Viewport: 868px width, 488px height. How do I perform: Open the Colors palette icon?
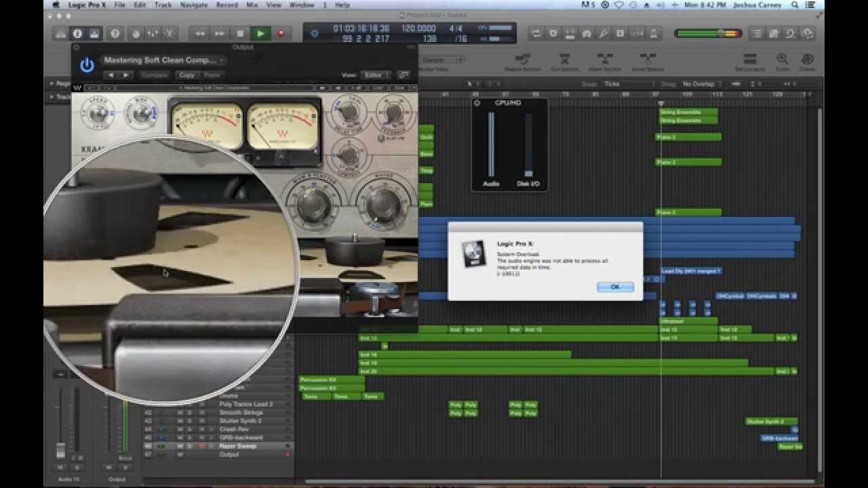(807, 62)
